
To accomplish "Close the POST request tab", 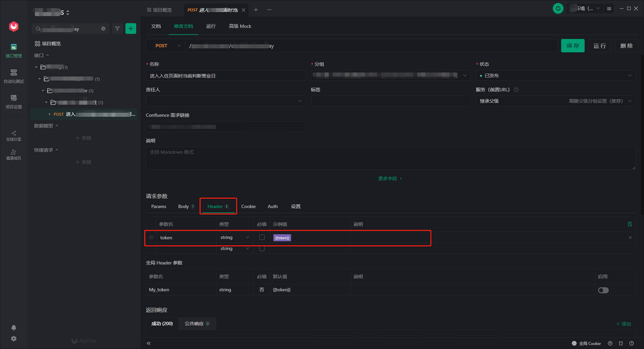I will pos(243,10).
